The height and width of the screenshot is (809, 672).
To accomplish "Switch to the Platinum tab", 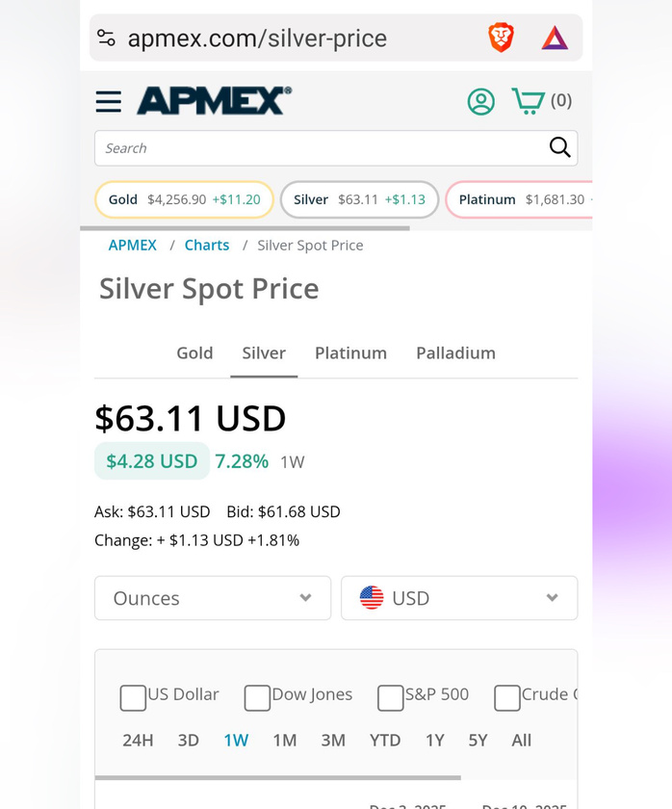I will pyautogui.click(x=350, y=353).
